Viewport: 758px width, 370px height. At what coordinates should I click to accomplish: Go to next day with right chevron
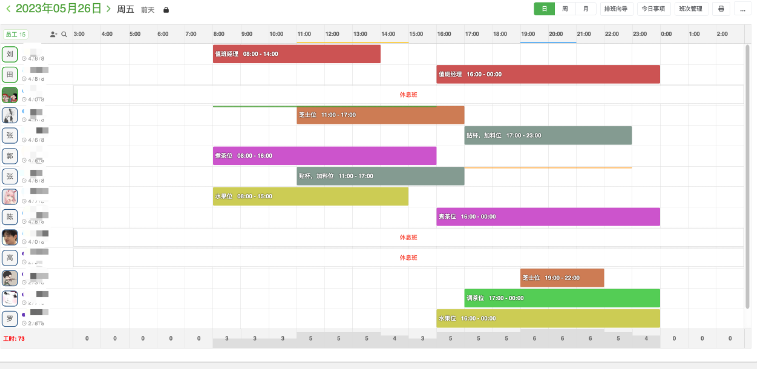point(108,9)
